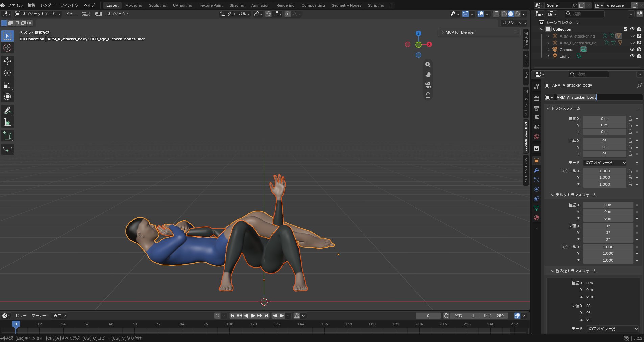
Task: Hide the Light object in outliner
Action: [632, 56]
